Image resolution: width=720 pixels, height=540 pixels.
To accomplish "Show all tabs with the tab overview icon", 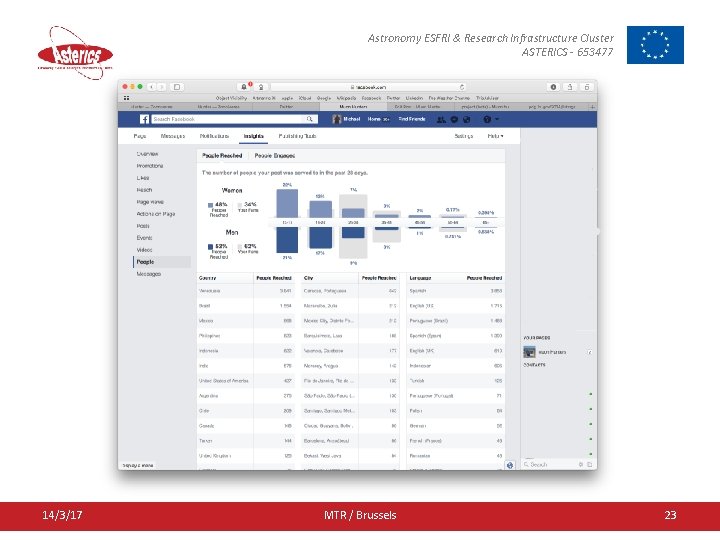I will [x=586, y=87].
